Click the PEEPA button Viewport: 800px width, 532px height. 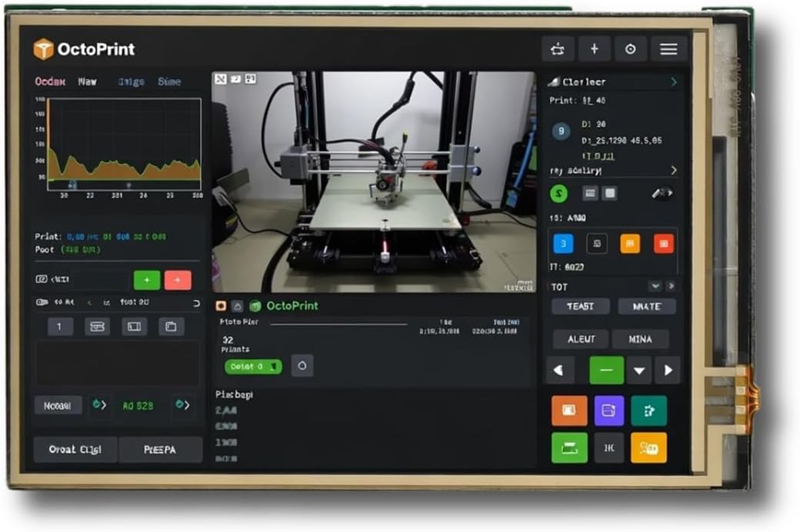[x=160, y=450]
